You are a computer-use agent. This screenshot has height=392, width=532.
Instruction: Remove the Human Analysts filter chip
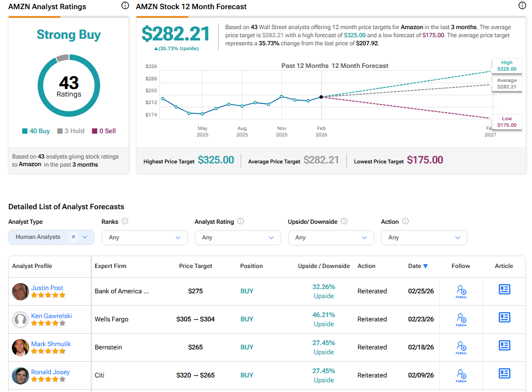pos(73,237)
